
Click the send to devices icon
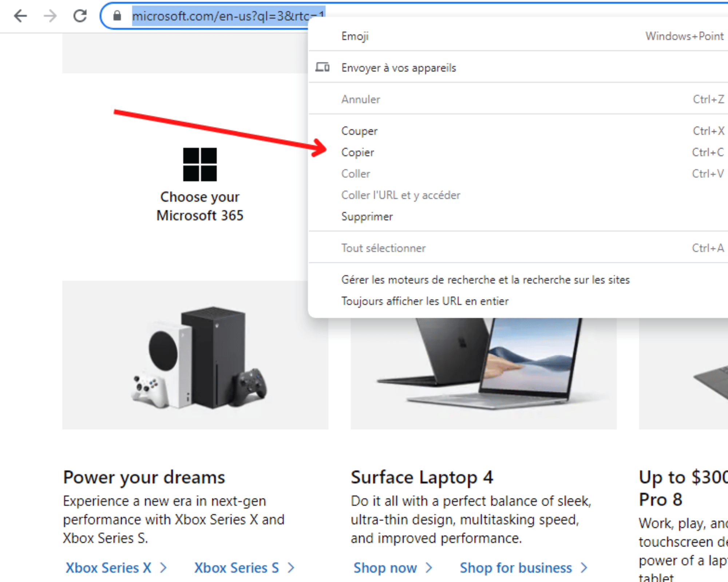click(x=323, y=67)
